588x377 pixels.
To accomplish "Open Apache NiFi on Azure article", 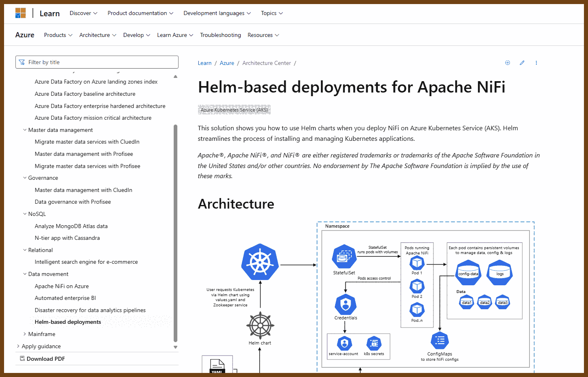I will (x=62, y=286).
